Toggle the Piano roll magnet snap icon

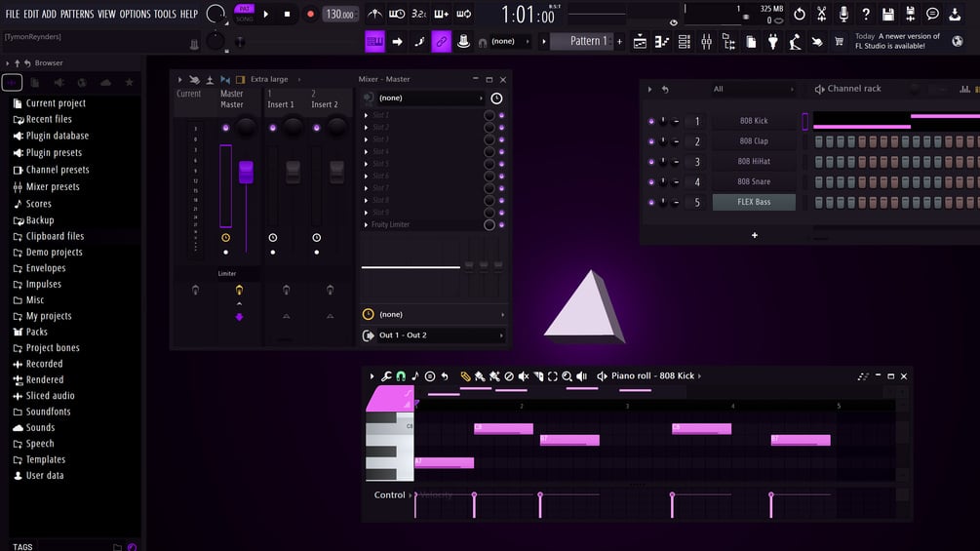pos(401,376)
